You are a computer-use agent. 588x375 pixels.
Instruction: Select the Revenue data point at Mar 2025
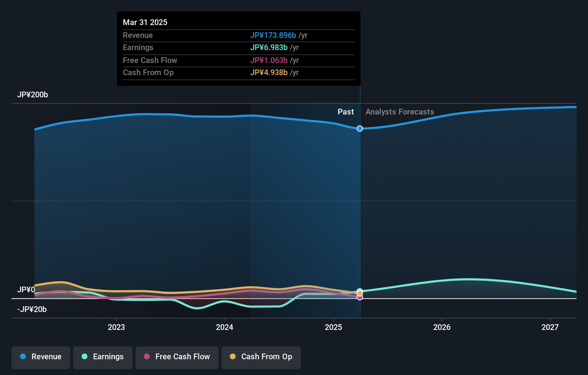point(360,128)
